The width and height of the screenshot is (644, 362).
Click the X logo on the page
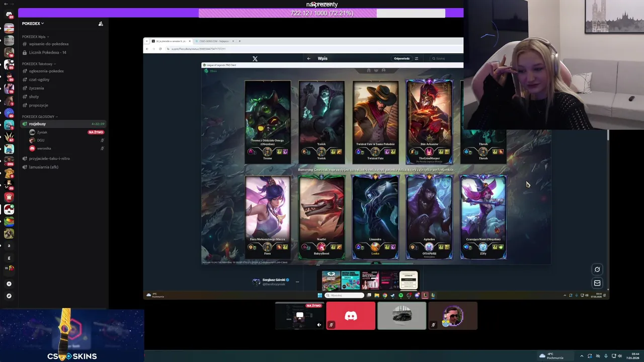pyautogui.click(x=255, y=59)
